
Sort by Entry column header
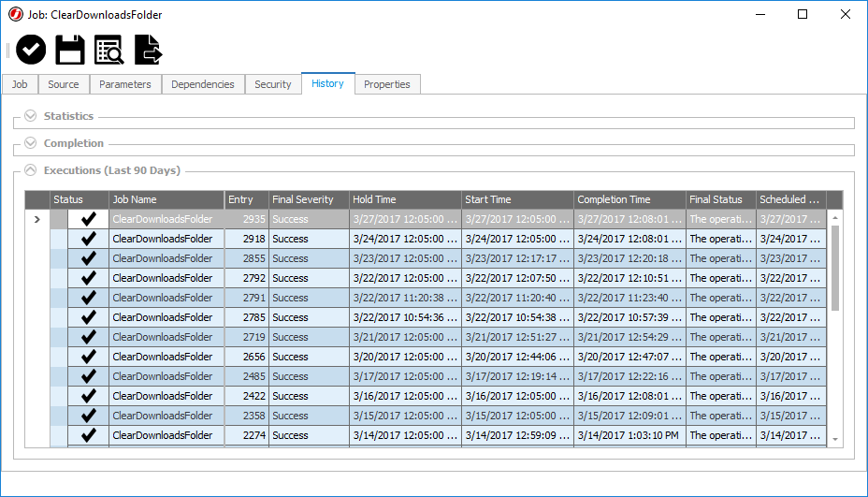point(246,199)
